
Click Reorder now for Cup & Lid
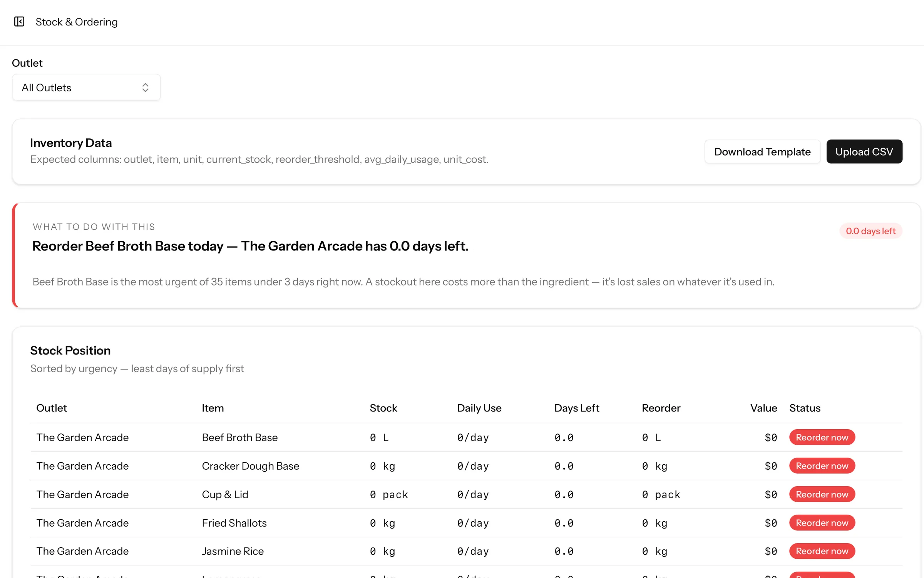(822, 494)
